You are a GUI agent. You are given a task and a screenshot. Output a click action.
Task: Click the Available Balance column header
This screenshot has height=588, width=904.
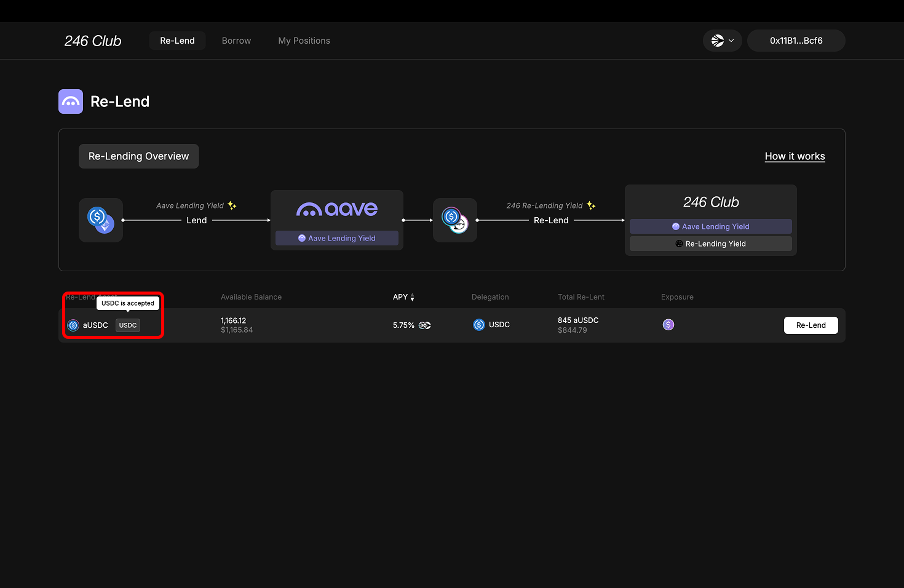click(x=251, y=297)
